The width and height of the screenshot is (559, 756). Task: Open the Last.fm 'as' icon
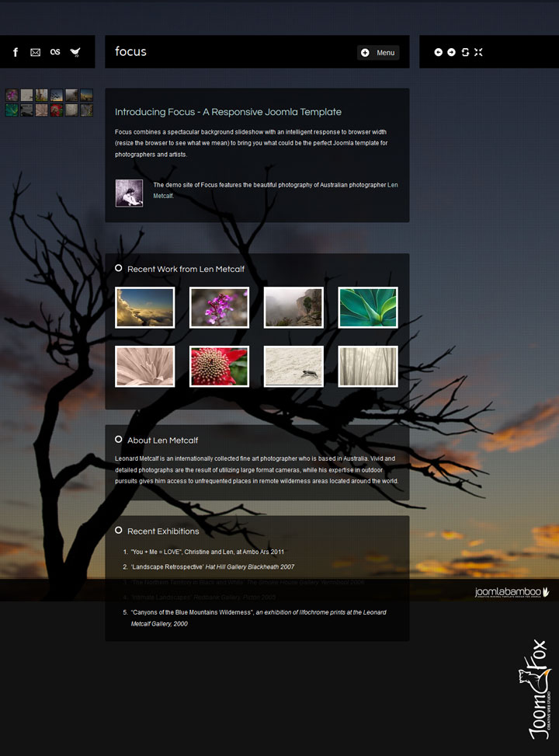[x=55, y=51]
